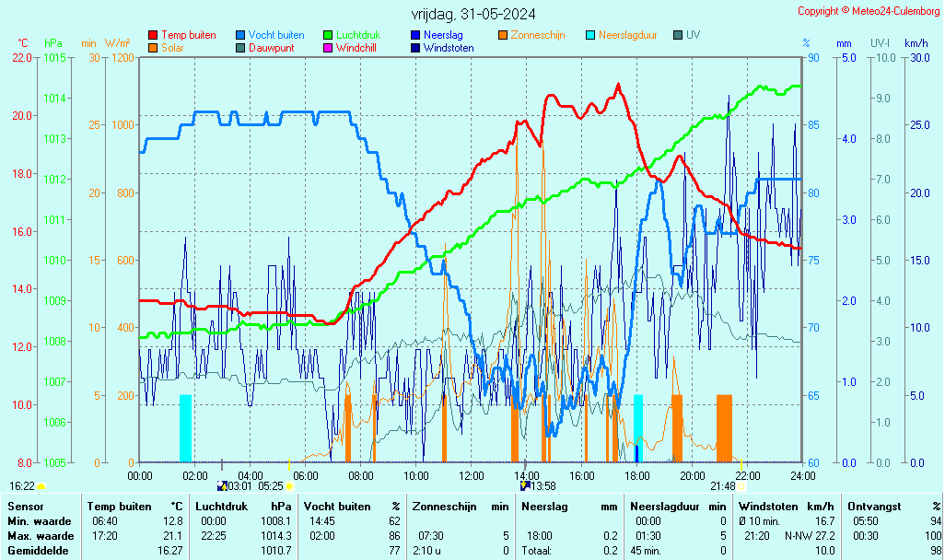
Task: Click the Ontvangst % table header
Action: pyautogui.click(x=893, y=507)
